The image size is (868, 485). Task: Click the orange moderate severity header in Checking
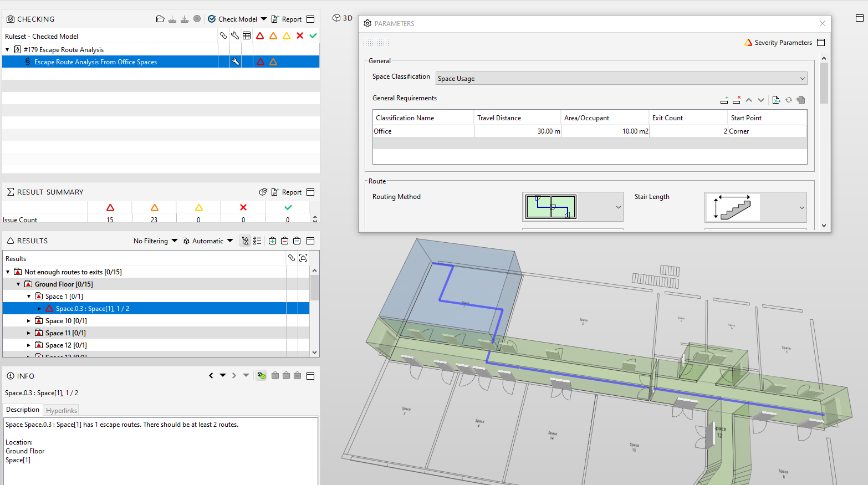point(273,35)
